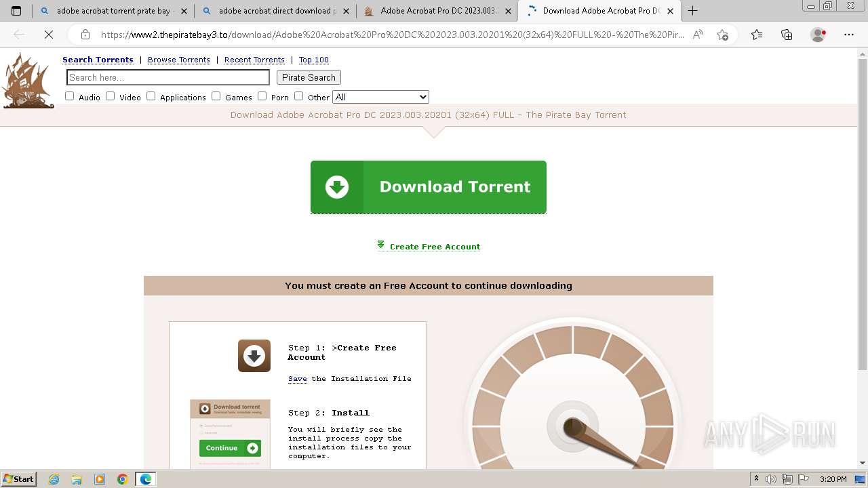Image resolution: width=868 pixels, height=488 pixels.
Task: Open the 'All' category dropdown
Action: tap(380, 97)
